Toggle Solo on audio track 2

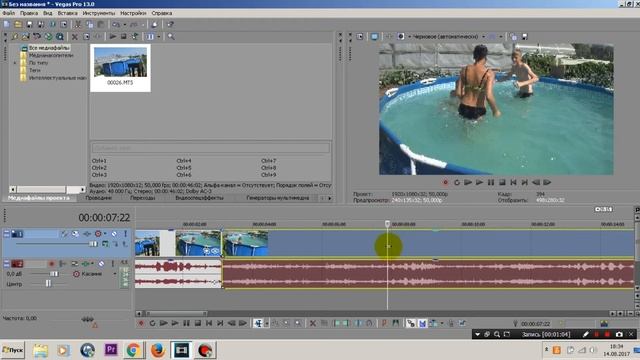113,264
